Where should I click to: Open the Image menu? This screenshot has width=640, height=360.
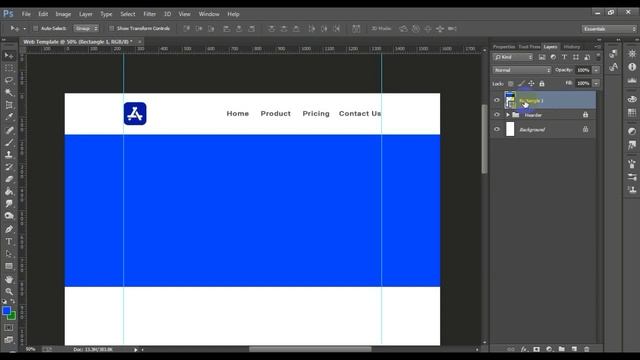(63, 14)
